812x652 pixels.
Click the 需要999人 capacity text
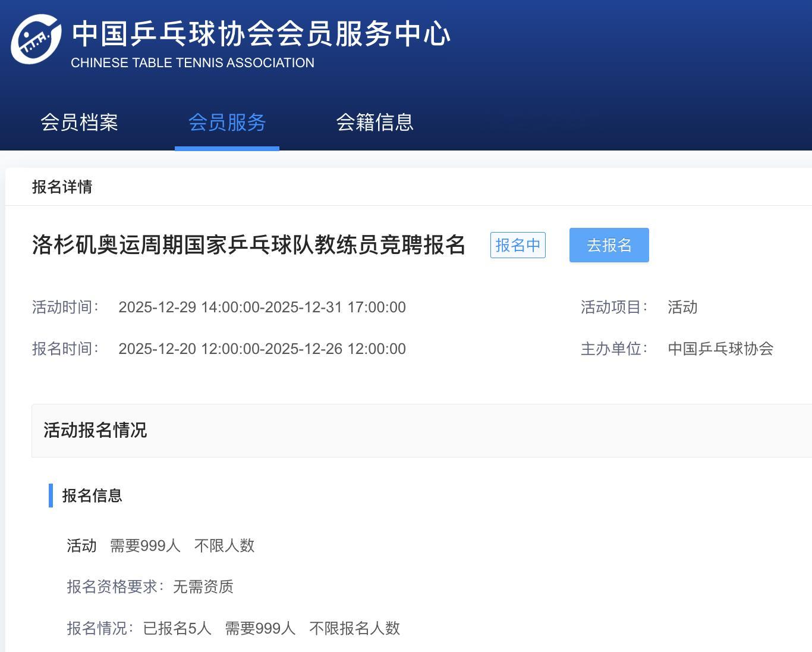(144, 546)
